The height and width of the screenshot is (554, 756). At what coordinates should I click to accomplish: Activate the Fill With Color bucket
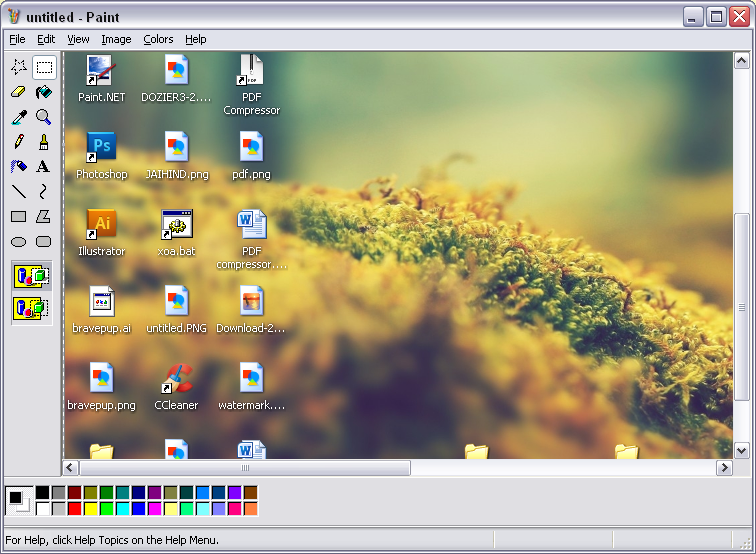44,92
